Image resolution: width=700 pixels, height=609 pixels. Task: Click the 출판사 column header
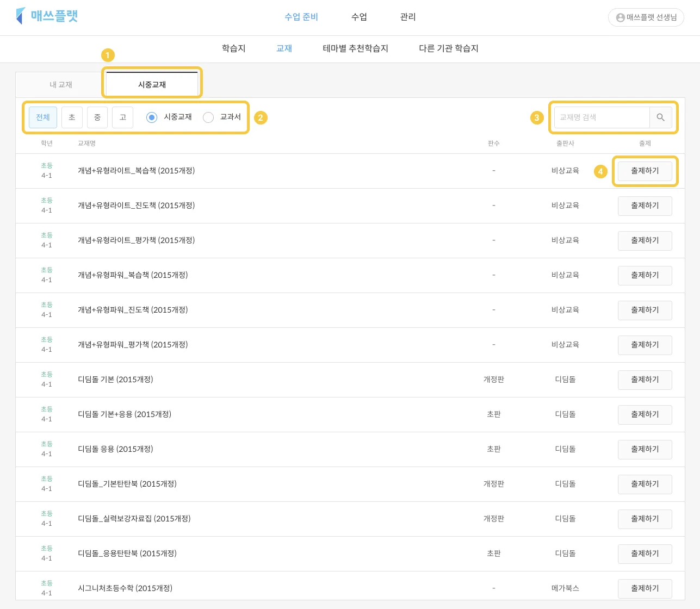pyautogui.click(x=565, y=144)
